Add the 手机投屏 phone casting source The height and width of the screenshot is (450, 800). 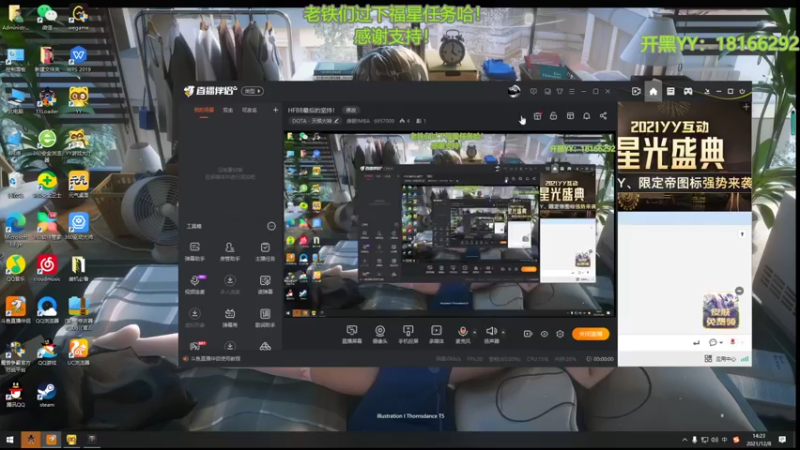(x=408, y=334)
